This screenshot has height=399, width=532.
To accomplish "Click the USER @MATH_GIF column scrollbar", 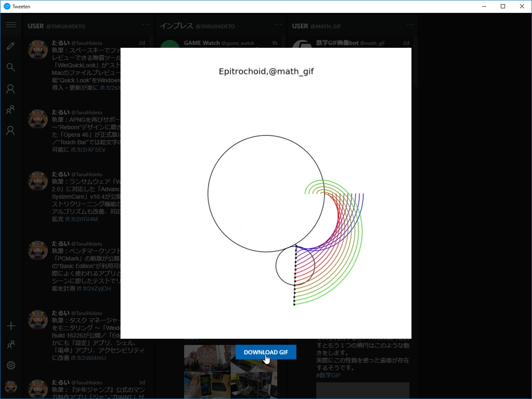I will coord(416,62).
